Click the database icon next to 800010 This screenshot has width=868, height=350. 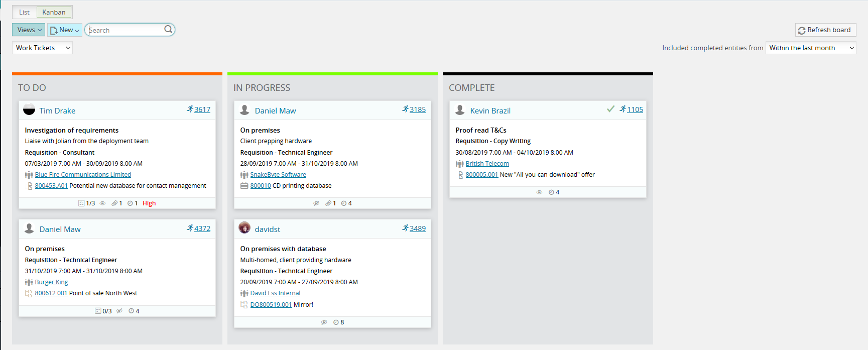point(243,185)
